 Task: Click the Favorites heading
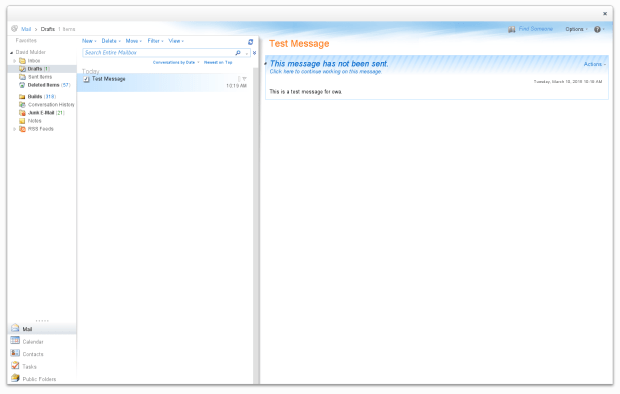pyautogui.click(x=26, y=40)
